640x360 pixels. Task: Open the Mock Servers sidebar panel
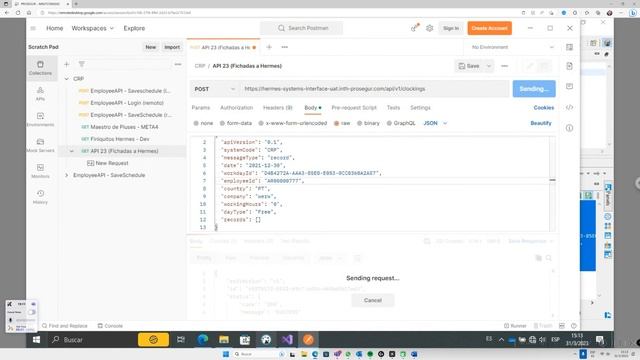[40, 145]
